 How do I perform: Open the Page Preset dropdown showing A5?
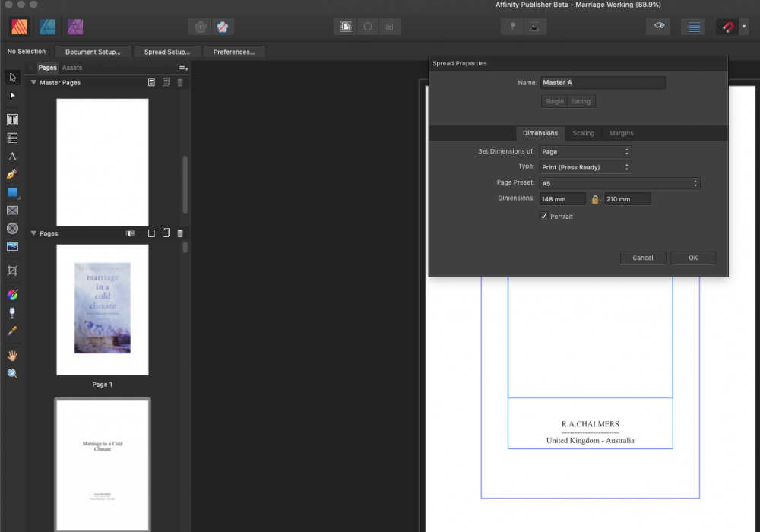tap(620, 182)
